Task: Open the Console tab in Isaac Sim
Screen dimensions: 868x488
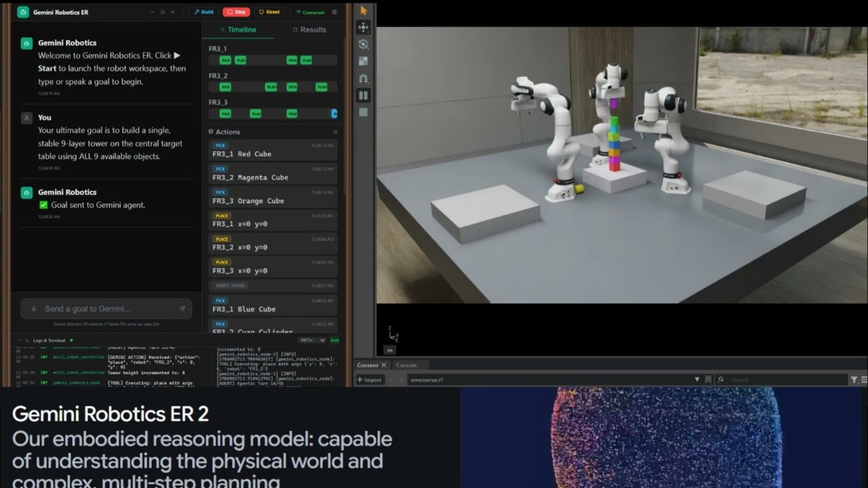Action: tap(406, 365)
